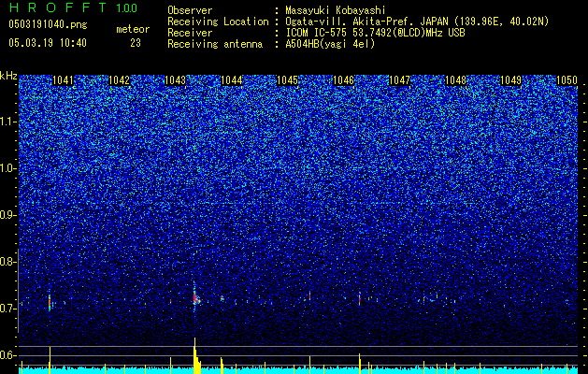Select the ICOM IC-575 53.7492 MHz USB text
The width and height of the screenshot is (588, 374).
[x=375, y=33]
